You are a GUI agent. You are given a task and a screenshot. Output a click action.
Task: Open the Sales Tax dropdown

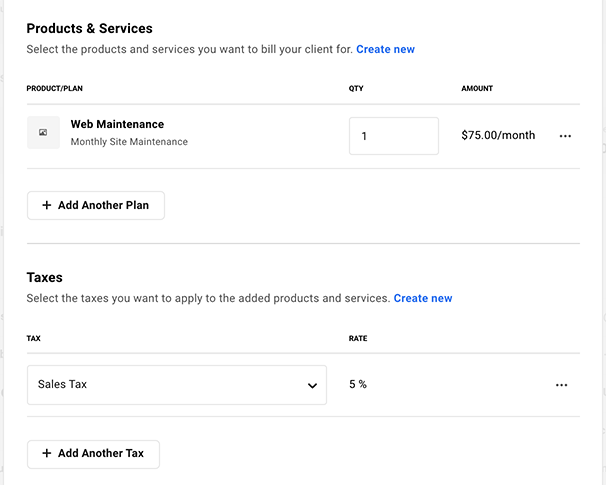click(x=176, y=385)
